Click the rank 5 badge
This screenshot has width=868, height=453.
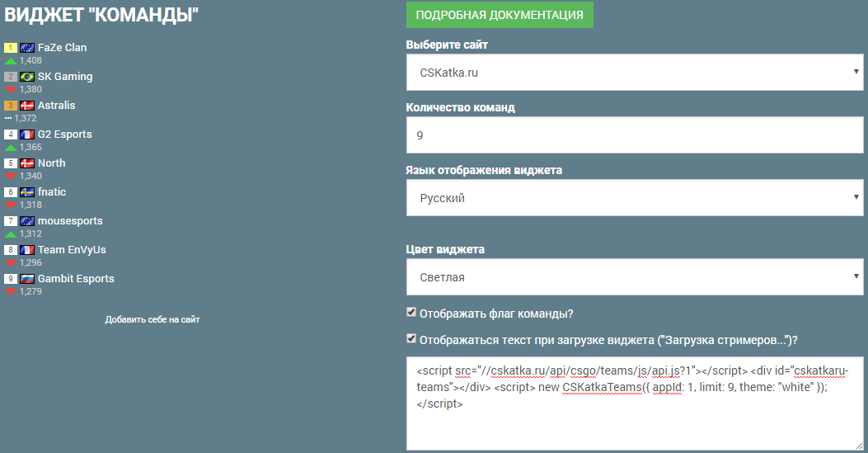[11, 163]
